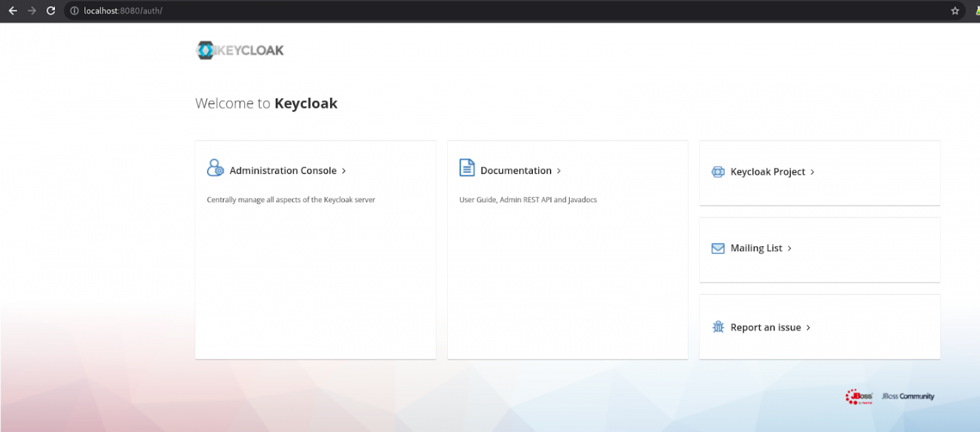Reload the page using the browser refresh button
The height and width of the screenshot is (432, 980).
click(x=50, y=11)
